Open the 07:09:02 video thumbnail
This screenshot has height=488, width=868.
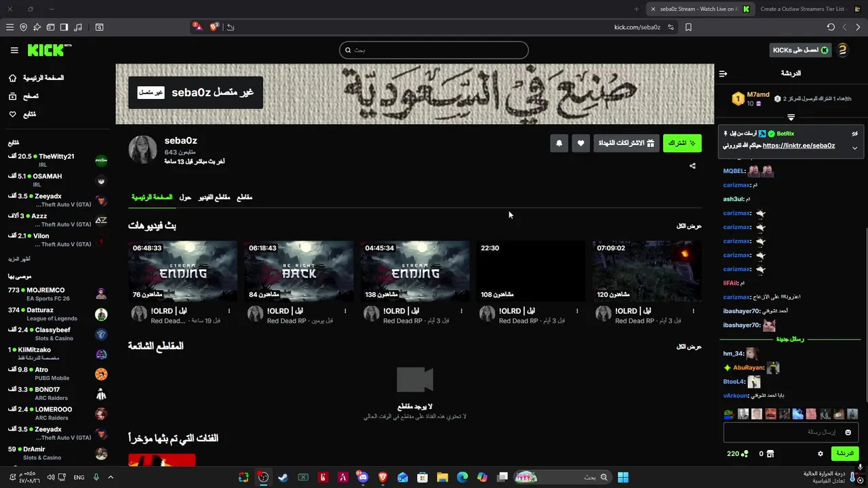tap(646, 271)
